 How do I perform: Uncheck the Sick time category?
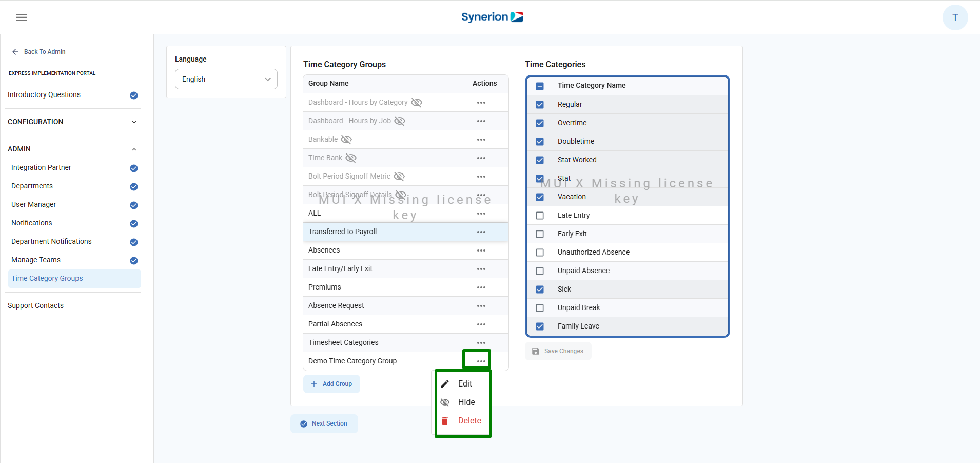point(540,290)
